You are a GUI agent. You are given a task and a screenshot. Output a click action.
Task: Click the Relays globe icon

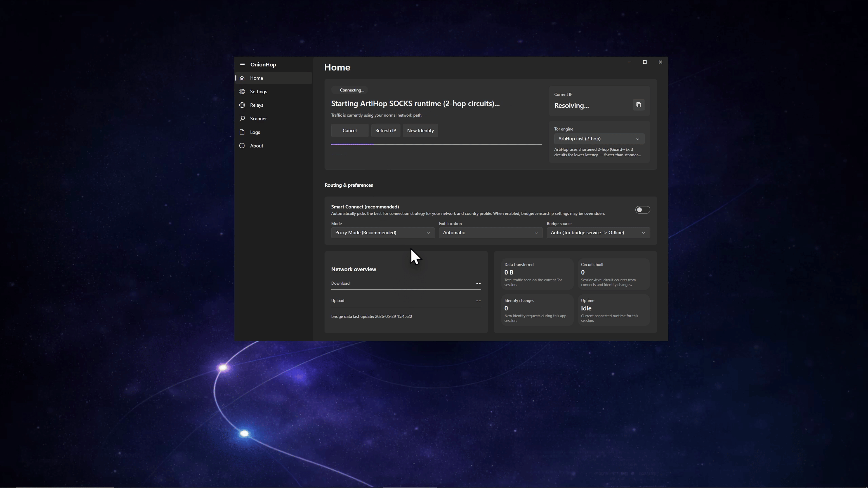(242, 105)
